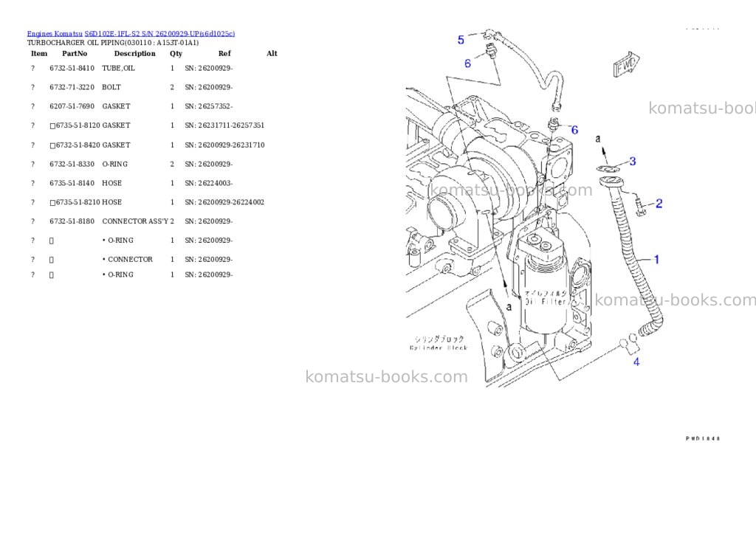Viewport: 756px width, 535px height.
Task: Select callout number 5 on the diagram
Action: coord(461,40)
